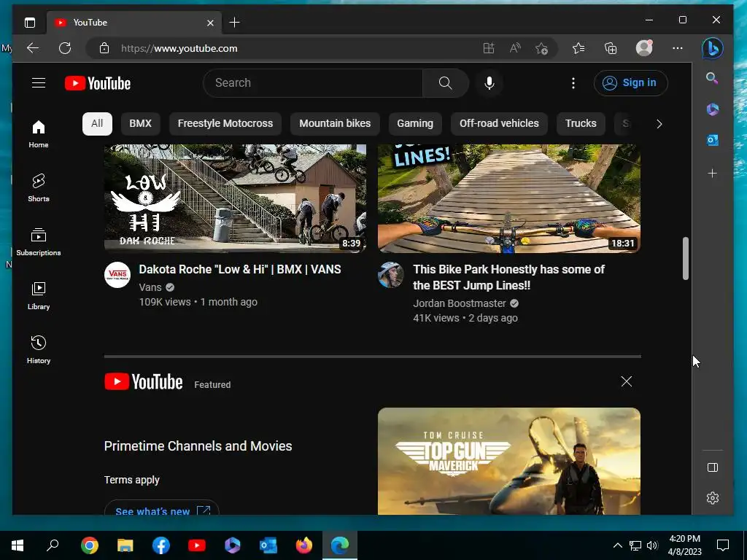Open Edge sidebar settings gear

(x=713, y=498)
